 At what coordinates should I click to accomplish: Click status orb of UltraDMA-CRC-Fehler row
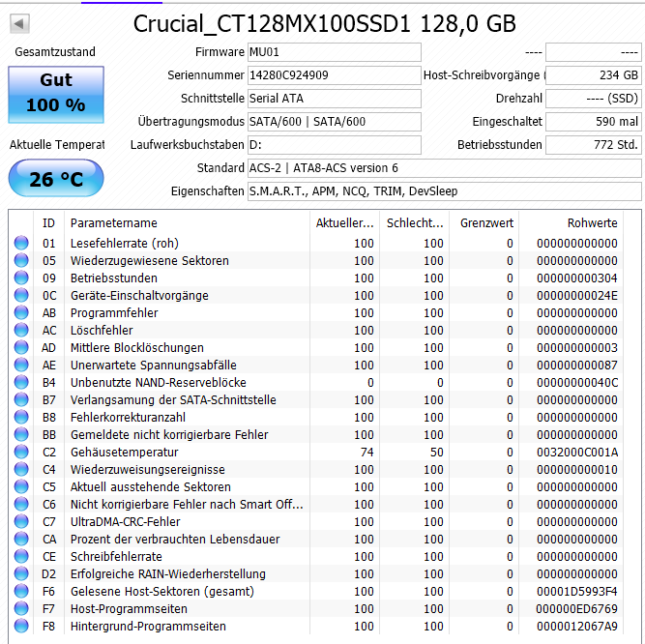pyautogui.click(x=21, y=521)
